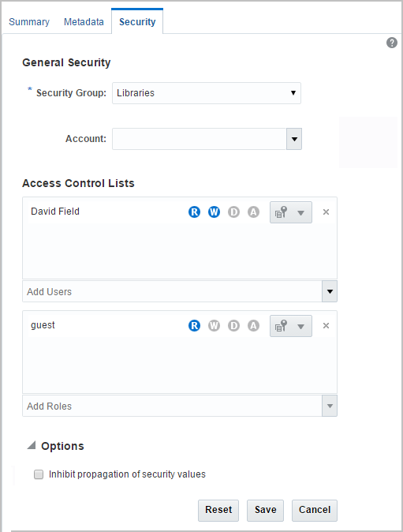Open the Account dropdown arrow
The image size is (403, 532).
pos(294,139)
